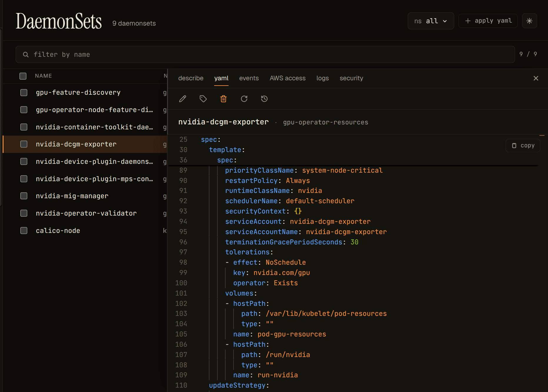This screenshot has width=548, height=392.
Task: Click path /var/lib/kubelet/pod-resources line
Action: coord(314,313)
